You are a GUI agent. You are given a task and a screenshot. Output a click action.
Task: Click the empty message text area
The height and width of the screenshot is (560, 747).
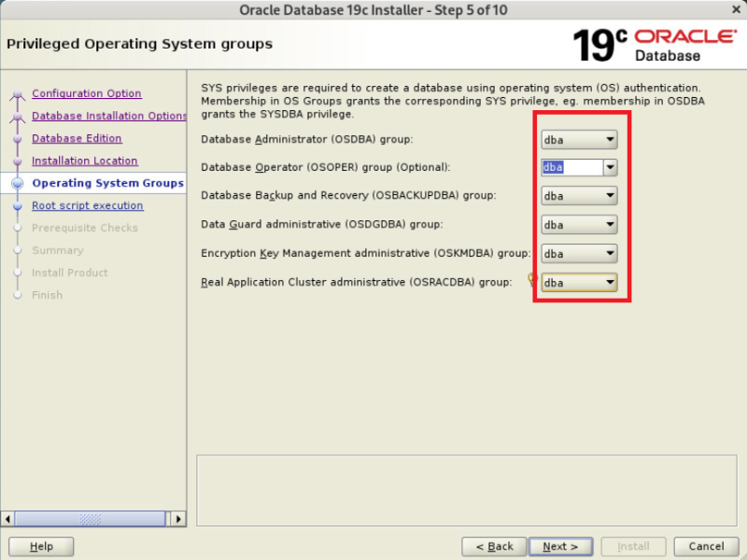tap(466, 491)
